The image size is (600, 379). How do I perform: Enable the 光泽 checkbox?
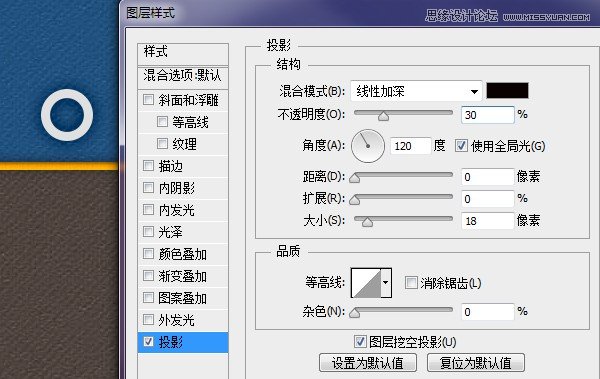click(x=148, y=232)
